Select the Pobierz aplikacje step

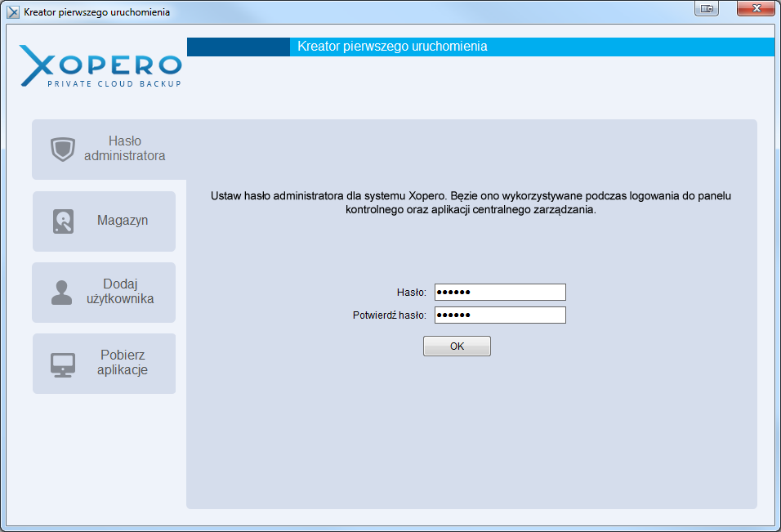pos(122,363)
